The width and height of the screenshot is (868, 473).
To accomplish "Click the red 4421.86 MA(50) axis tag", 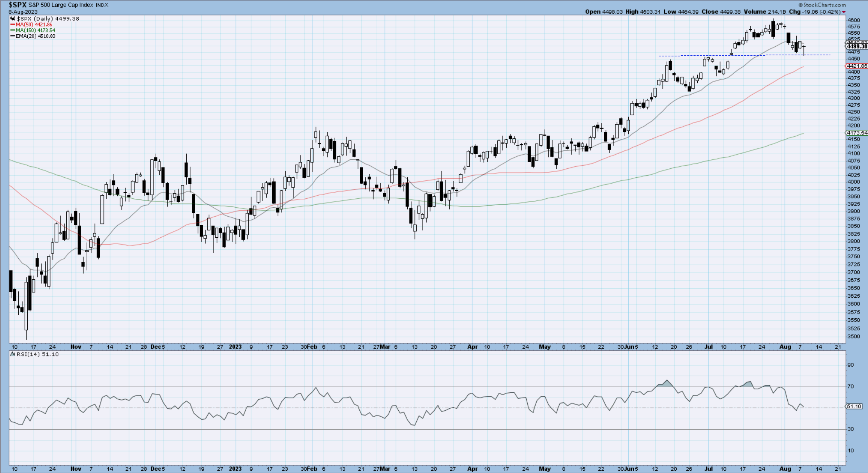I will [857, 66].
